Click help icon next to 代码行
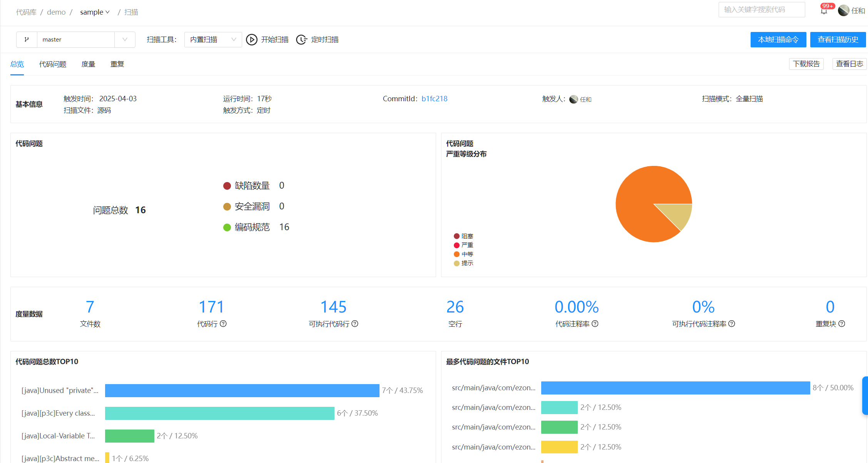The image size is (868, 463). (223, 324)
